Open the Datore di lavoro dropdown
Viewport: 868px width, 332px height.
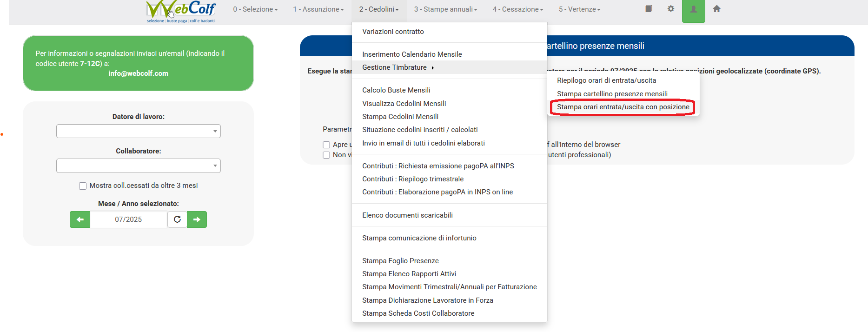[138, 131]
